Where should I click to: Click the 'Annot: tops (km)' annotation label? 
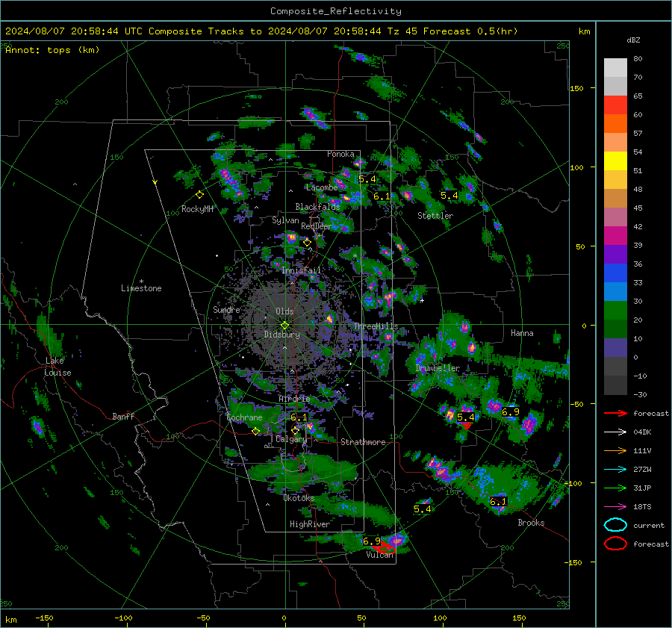coord(52,50)
